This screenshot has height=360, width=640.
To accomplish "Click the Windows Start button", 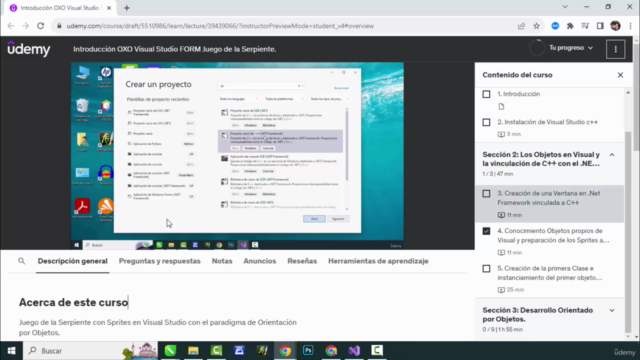I will point(11,351).
